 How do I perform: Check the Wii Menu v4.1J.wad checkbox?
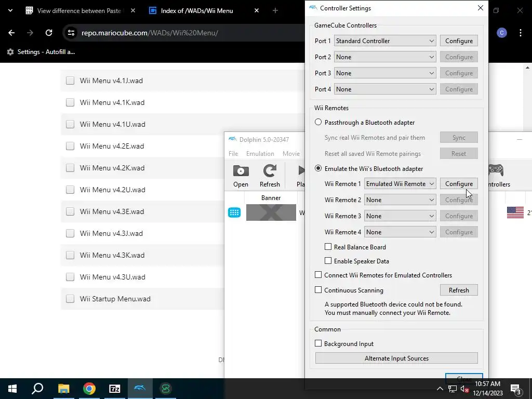click(x=70, y=81)
